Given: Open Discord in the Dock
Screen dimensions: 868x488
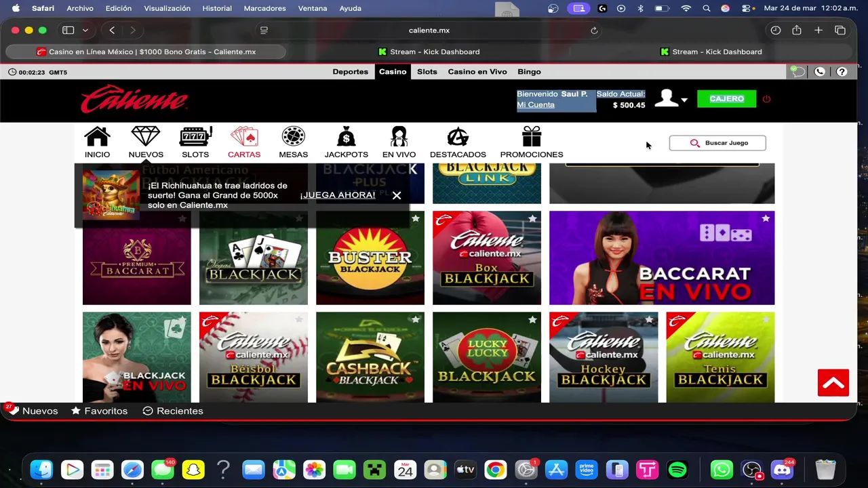Looking at the screenshot, I should tap(782, 470).
